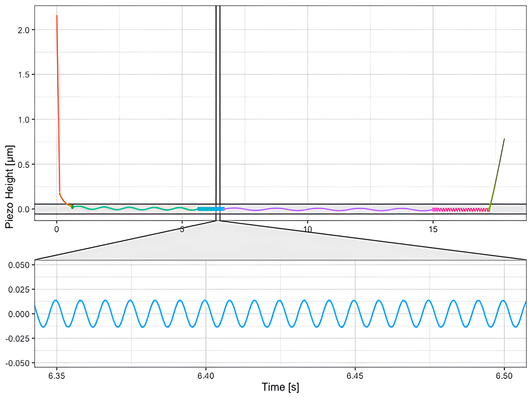Click the "Time [s]" x-axis label
This screenshot has width=532, height=398.
280,387
